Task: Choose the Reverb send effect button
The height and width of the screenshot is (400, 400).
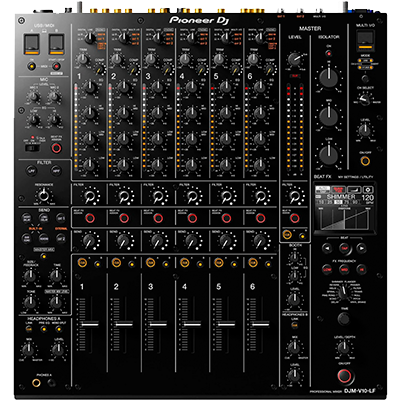Action: tap(44, 238)
